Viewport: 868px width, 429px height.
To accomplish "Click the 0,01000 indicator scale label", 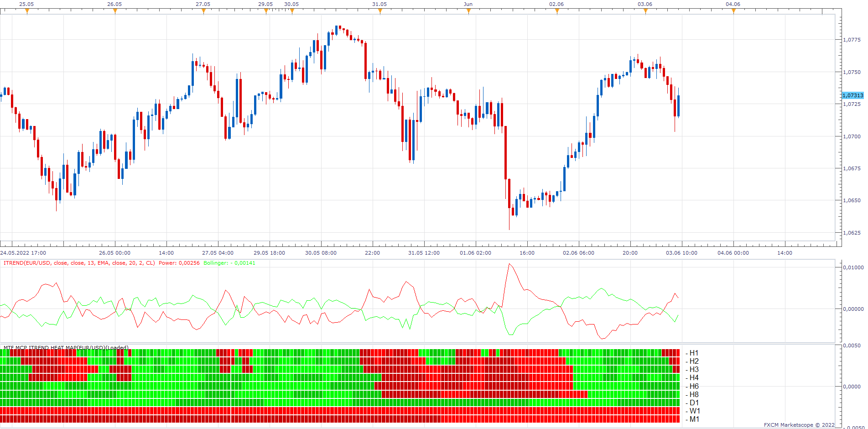I will click(853, 267).
